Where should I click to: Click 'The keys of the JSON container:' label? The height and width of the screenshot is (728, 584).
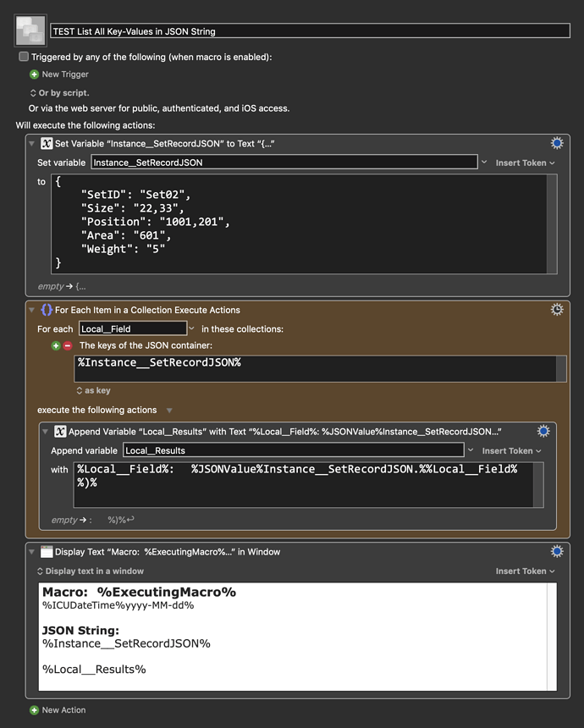point(146,345)
